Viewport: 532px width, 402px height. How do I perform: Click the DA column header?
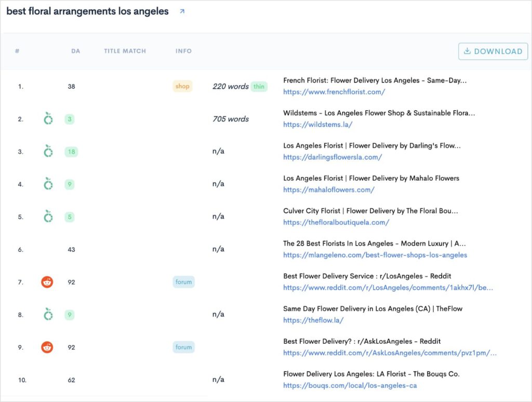point(76,51)
